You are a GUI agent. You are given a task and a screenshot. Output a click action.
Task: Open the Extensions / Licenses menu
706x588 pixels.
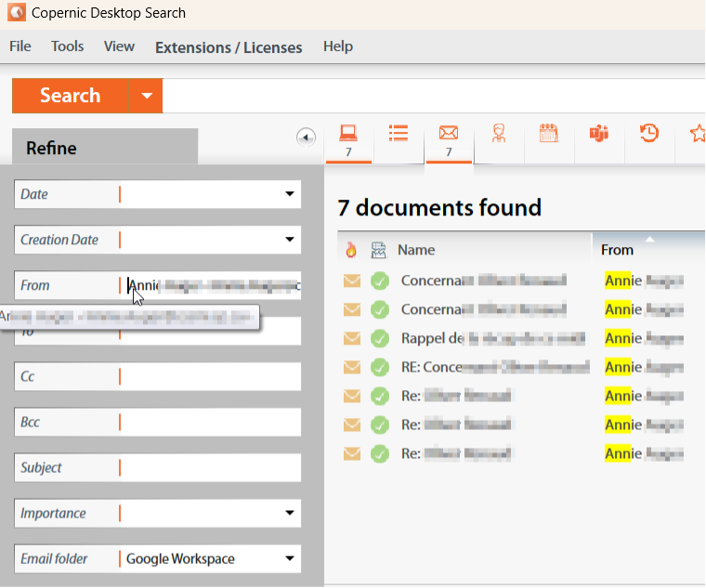[229, 46]
